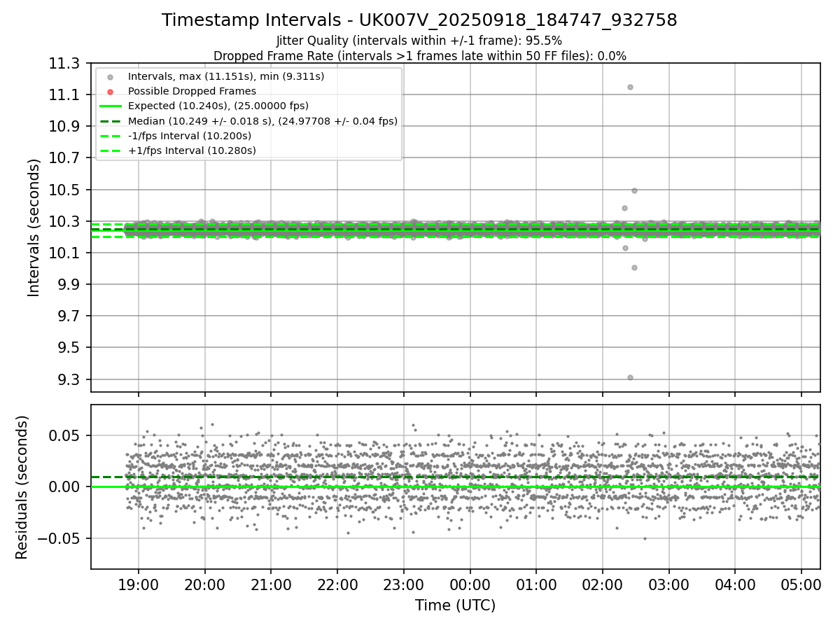840x630 pixels.
Task: Click the outlier point near 10.38 seconds
Action: click(624, 208)
